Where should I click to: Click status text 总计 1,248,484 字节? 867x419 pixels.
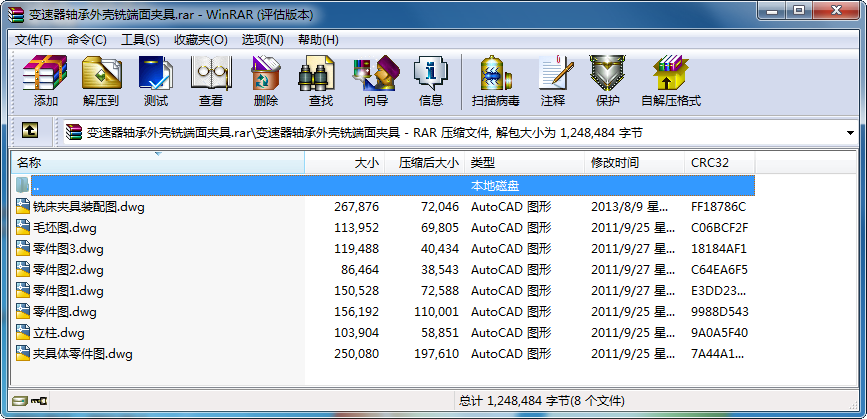513,401
